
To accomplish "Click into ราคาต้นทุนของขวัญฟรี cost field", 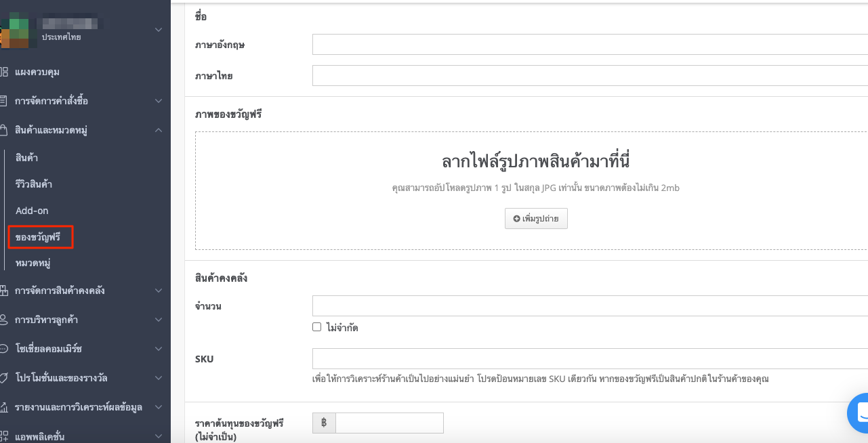I will click(390, 423).
